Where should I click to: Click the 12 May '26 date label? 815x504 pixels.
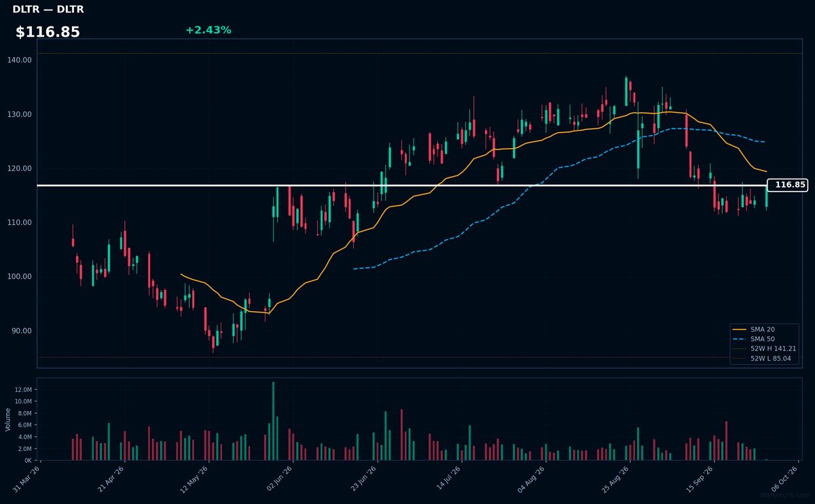(196, 480)
